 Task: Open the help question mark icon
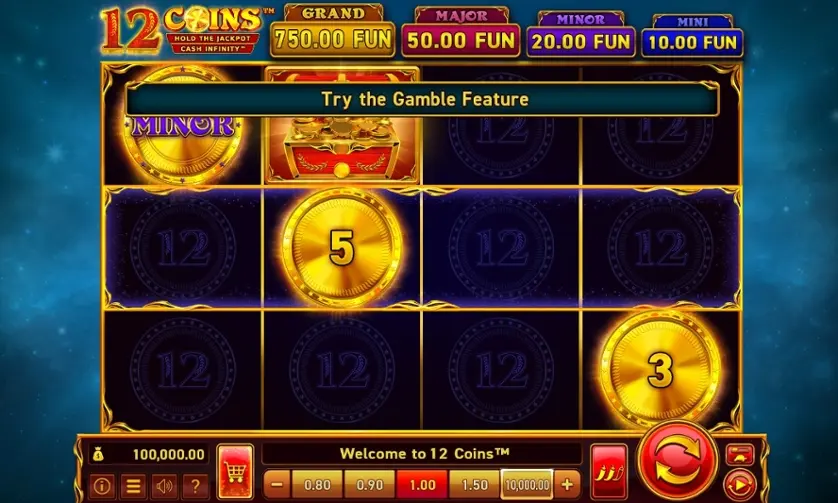click(195, 486)
